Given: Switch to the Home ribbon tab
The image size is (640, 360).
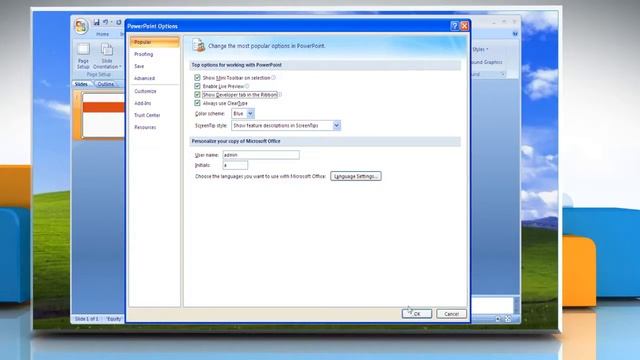Looking at the screenshot, I should click(102, 34).
